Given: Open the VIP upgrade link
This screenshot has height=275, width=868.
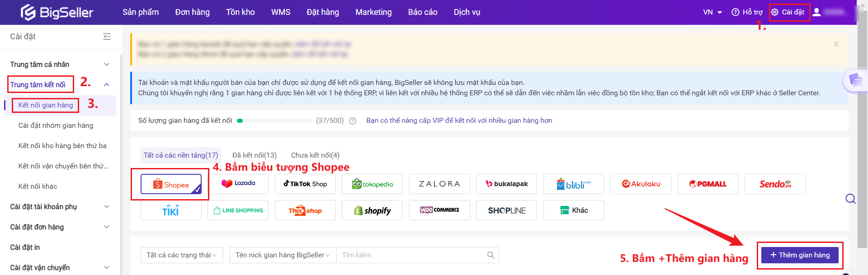Looking at the screenshot, I should click(x=459, y=121).
